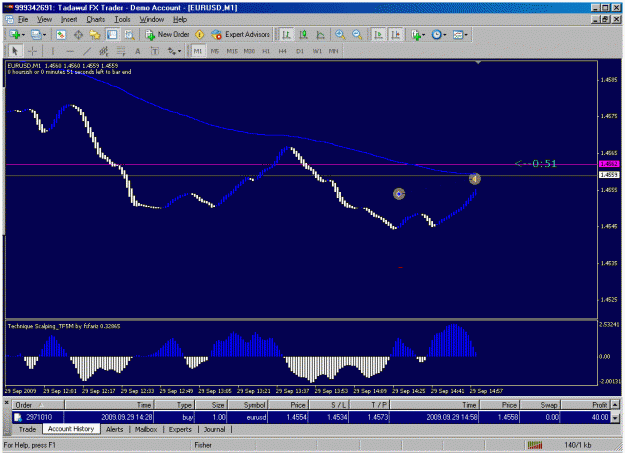Open the Insert menu

click(x=69, y=20)
